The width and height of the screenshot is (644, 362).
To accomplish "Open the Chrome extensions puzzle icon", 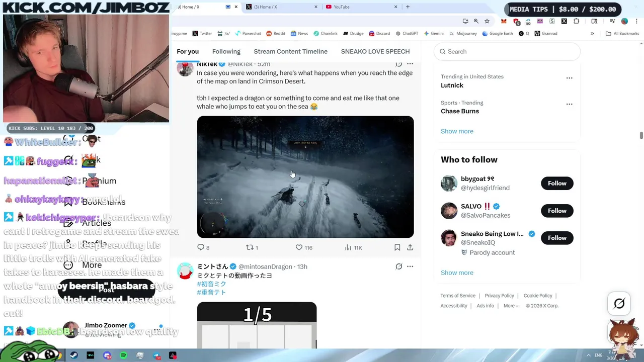I will [x=577, y=21].
